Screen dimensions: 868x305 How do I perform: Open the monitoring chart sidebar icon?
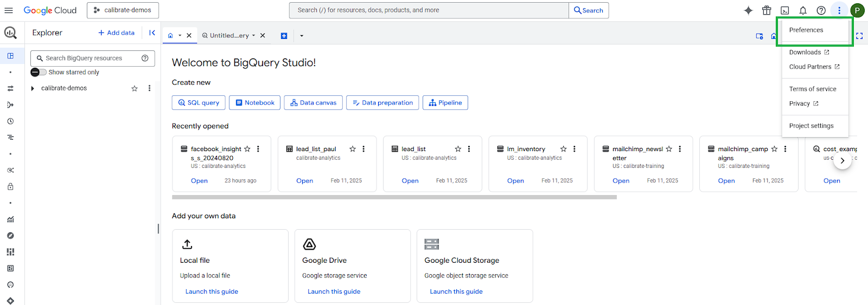[10, 219]
